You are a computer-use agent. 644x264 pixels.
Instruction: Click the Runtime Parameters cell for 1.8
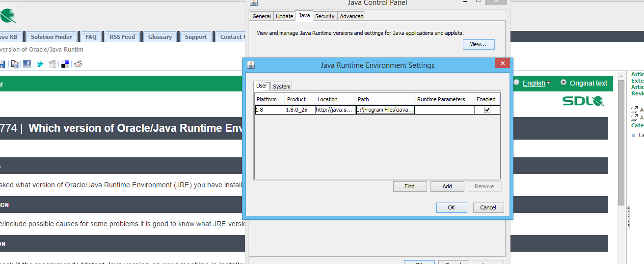coord(444,110)
